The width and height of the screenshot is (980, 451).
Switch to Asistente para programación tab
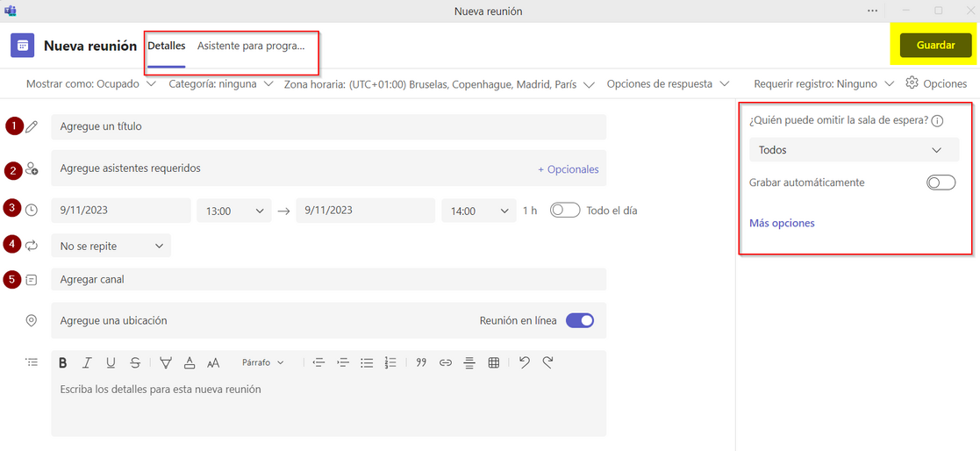pos(251,47)
